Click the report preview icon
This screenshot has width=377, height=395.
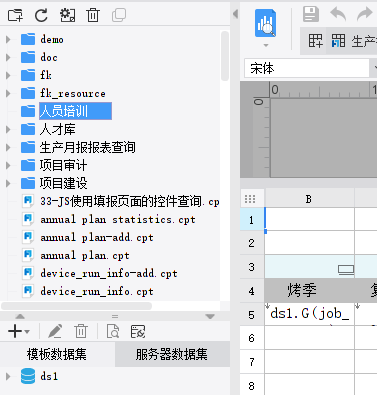pyautogui.click(x=265, y=23)
